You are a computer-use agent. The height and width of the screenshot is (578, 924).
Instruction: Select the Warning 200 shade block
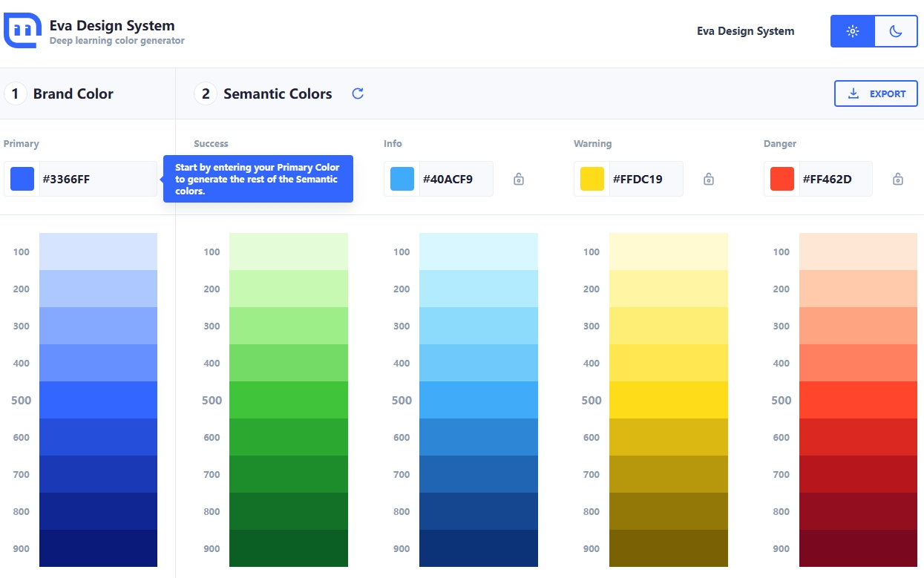pyautogui.click(x=669, y=289)
